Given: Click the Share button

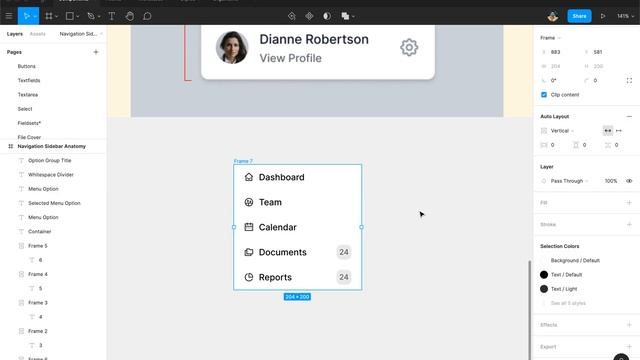Looking at the screenshot, I should tap(579, 16).
